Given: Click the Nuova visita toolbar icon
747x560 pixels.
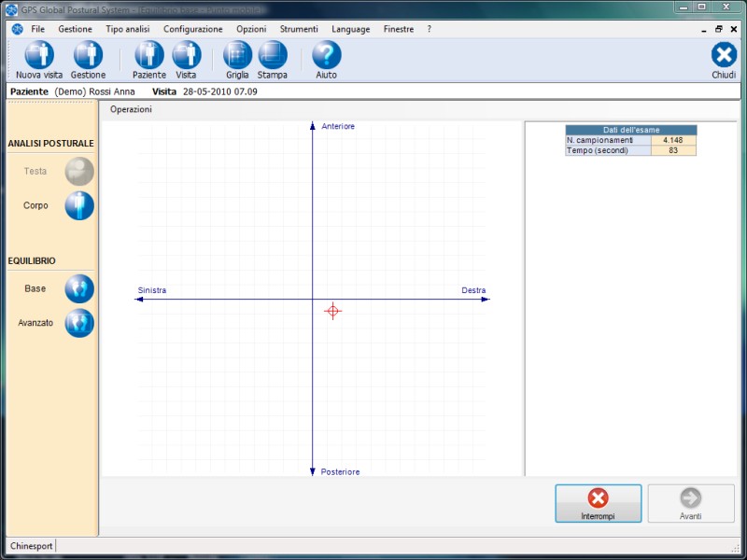Looking at the screenshot, I should pos(39,56).
